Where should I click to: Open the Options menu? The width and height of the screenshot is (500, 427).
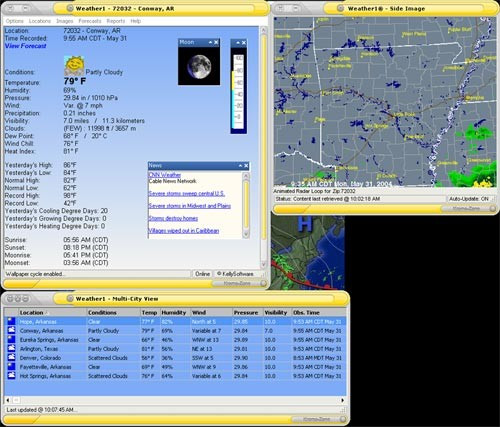pyautogui.click(x=15, y=21)
